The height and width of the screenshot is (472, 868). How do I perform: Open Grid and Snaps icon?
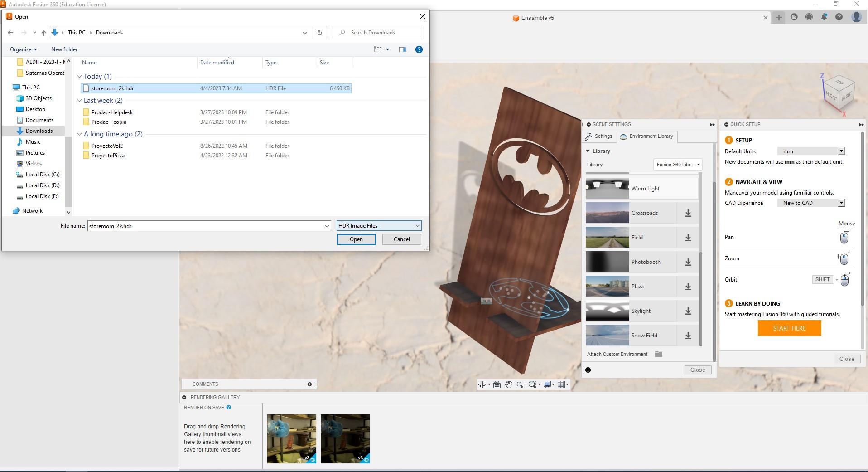pyautogui.click(x=562, y=384)
